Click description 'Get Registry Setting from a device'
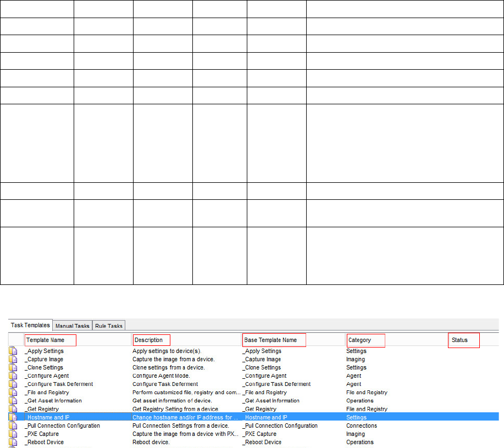The image size is (504, 448). coord(175,409)
